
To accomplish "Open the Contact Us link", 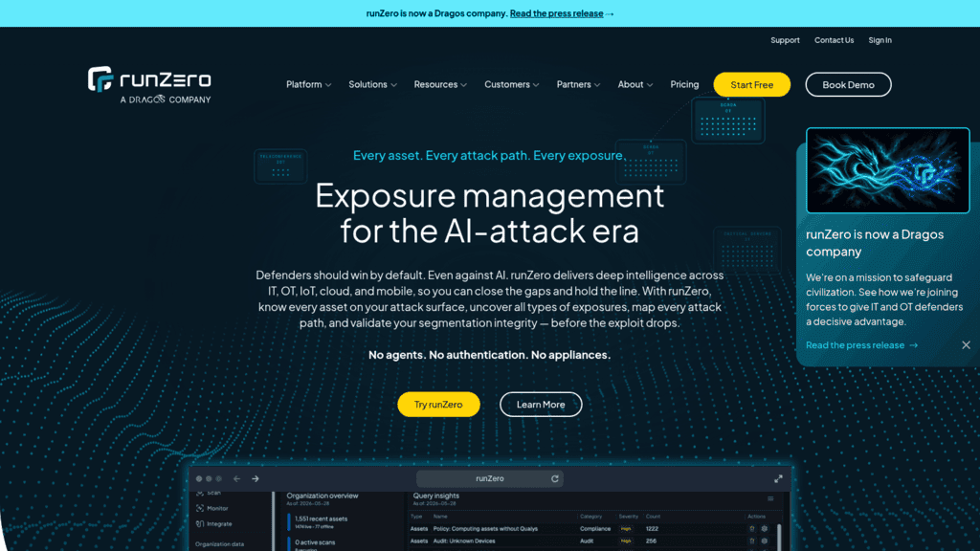I will tap(834, 40).
